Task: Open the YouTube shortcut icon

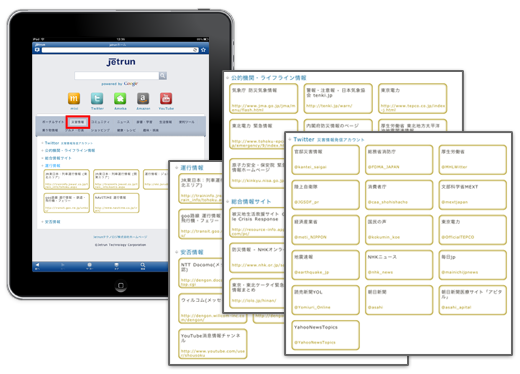Action: coord(166,98)
